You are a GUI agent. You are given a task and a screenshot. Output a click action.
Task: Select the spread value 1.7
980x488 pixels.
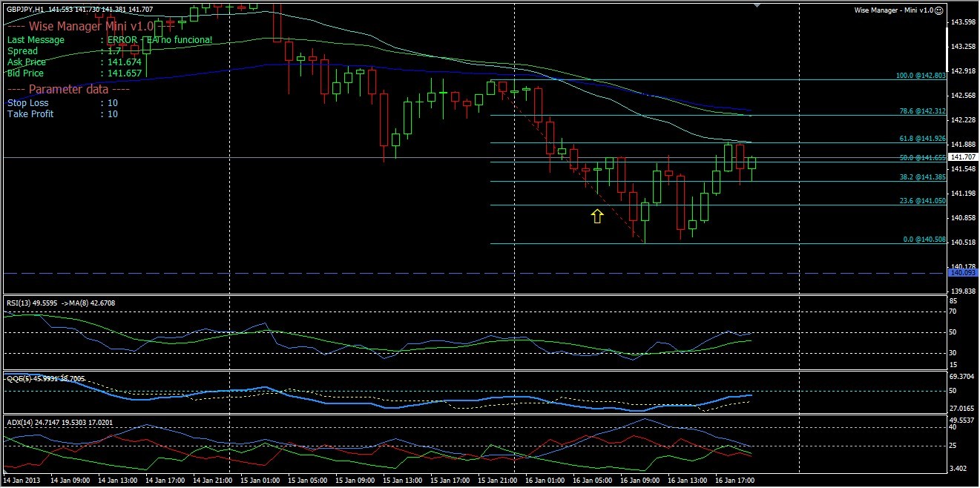[114, 51]
